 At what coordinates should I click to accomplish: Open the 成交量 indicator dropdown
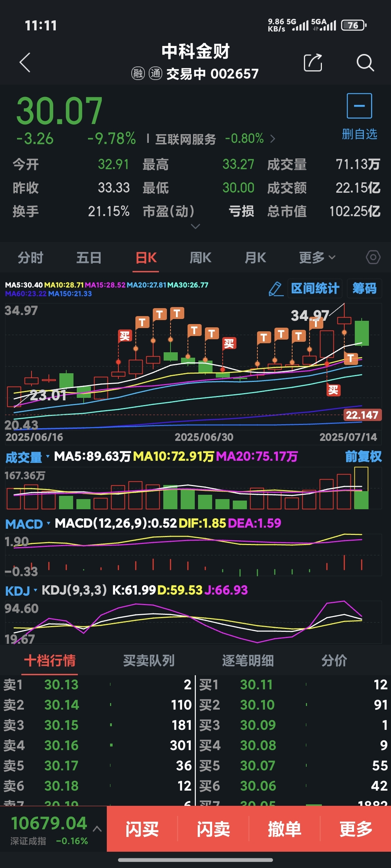pos(28,457)
